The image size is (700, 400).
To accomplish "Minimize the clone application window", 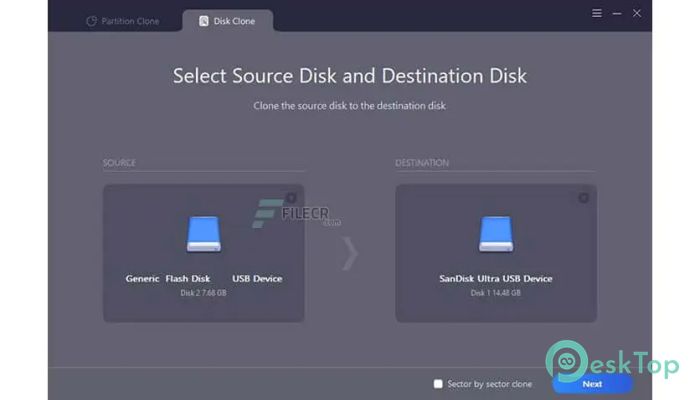I will [x=617, y=14].
